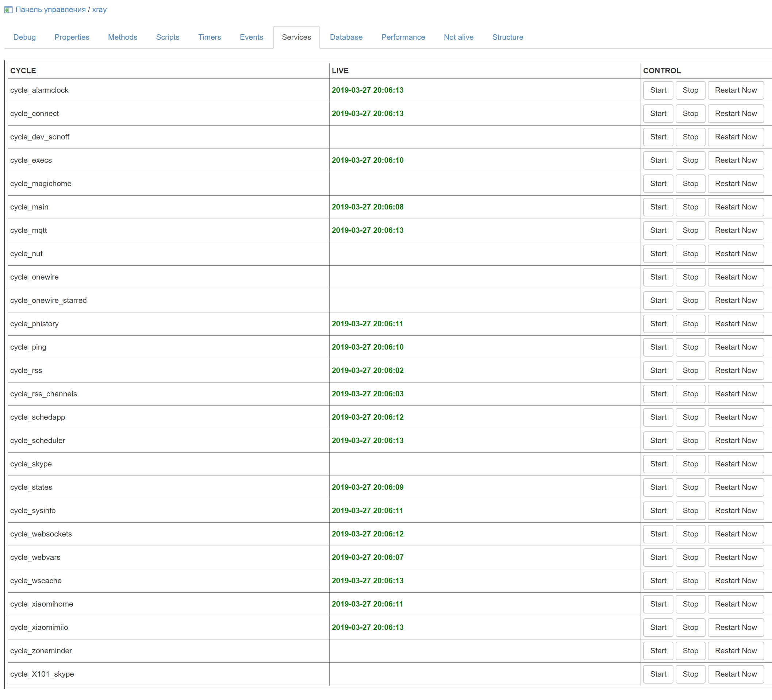This screenshot has width=772, height=700.
Task: Restart cycle_mqtt service now
Action: click(735, 230)
